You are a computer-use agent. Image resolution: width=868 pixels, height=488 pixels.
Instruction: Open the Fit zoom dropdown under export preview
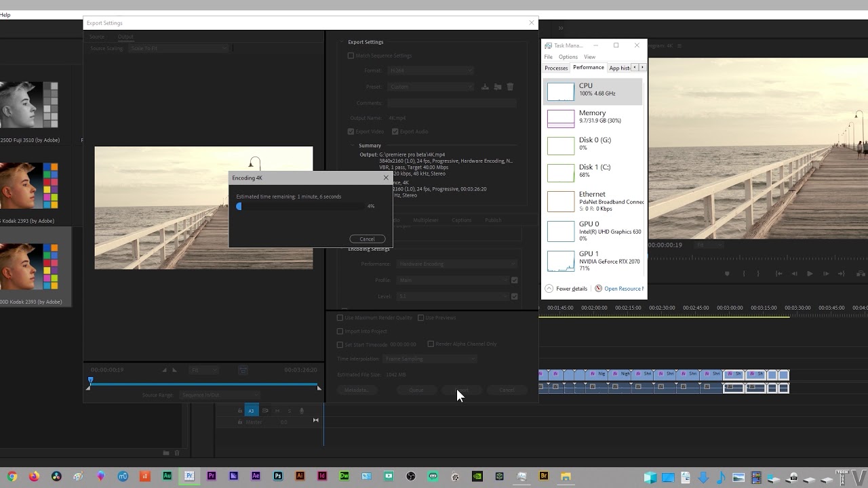(203, 370)
